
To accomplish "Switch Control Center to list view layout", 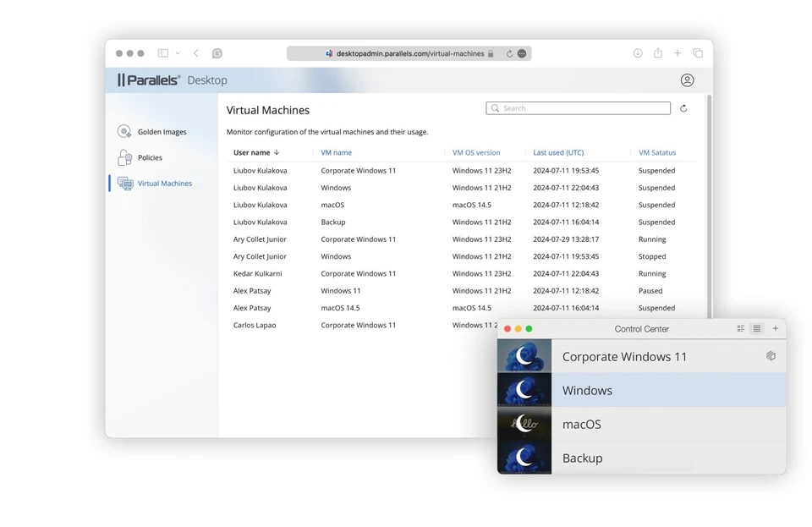I will pyautogui.click(x=757, y=328).
